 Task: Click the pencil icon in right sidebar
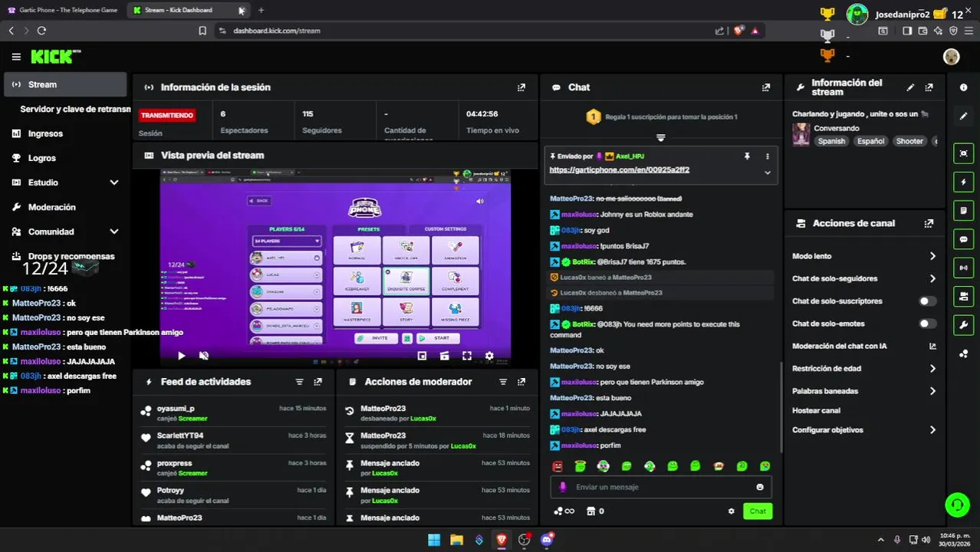pos(964,116)
